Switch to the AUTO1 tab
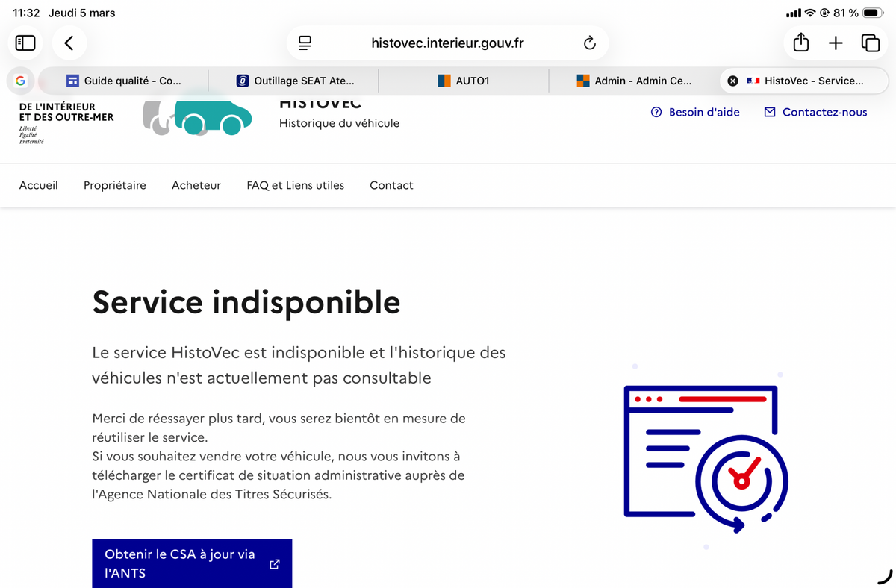 (x=464, y=81)
